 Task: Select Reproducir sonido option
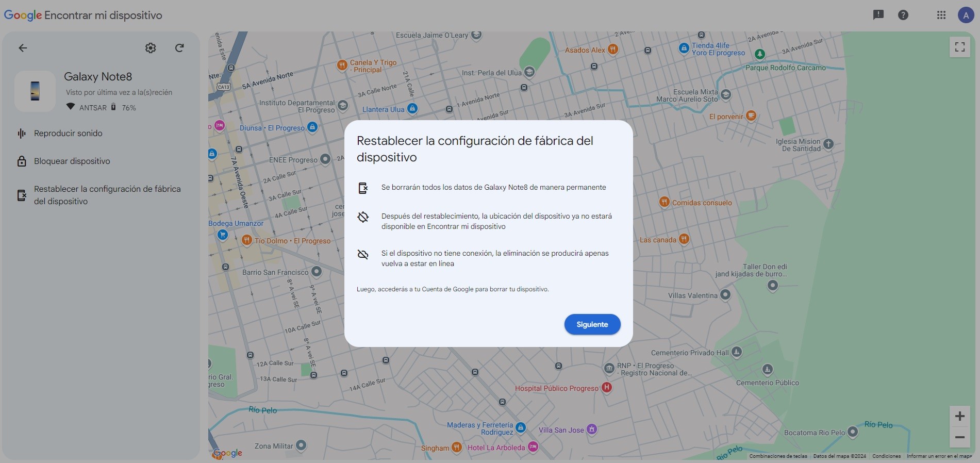click(101, 134)
